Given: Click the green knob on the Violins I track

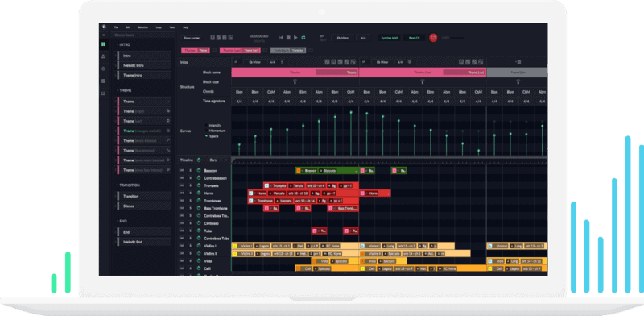Looking at the screenshot, I should tap(198, 246).
